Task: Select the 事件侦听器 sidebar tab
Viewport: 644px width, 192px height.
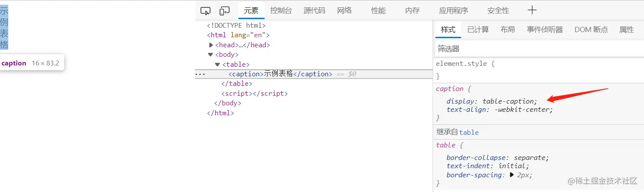Action: (545, 29)
